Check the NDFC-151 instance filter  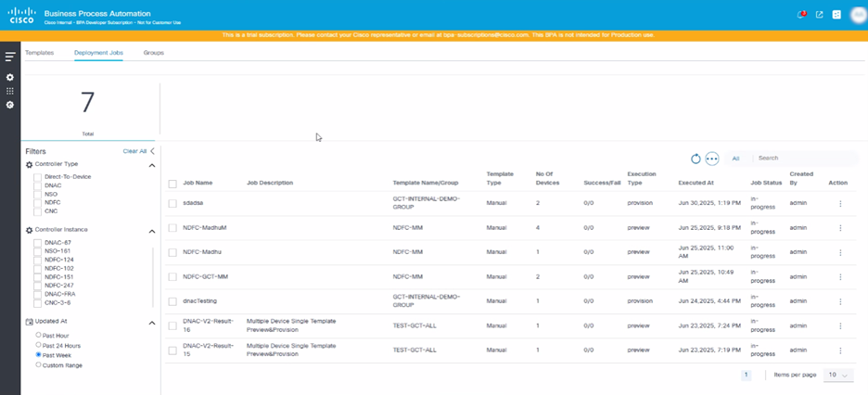pos(38,277)
